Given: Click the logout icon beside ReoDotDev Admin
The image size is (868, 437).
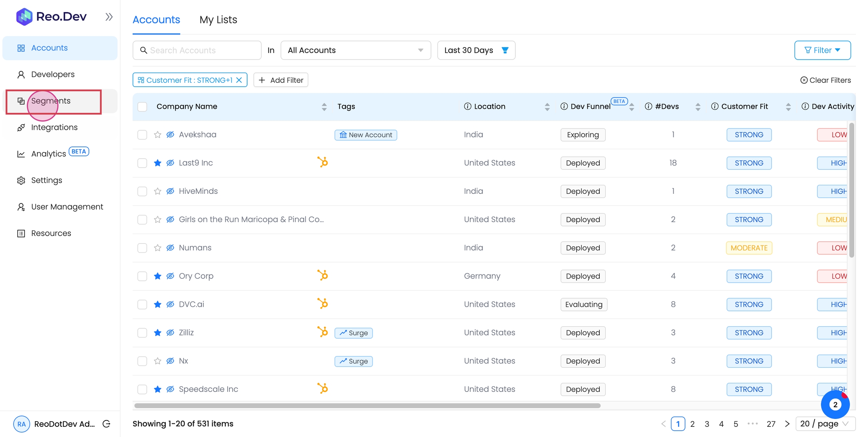Looking at the screenshot, I should pyautogui.click(x=107, y=424).
